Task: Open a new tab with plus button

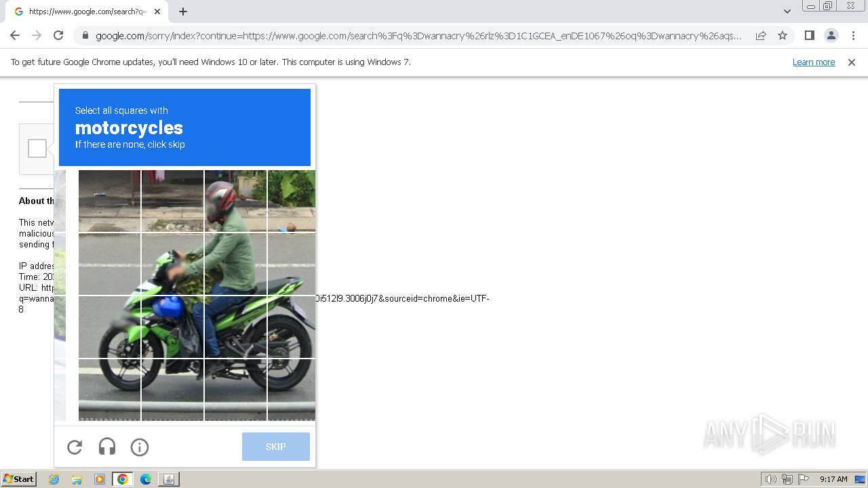Action: click(x=183, y=12)
